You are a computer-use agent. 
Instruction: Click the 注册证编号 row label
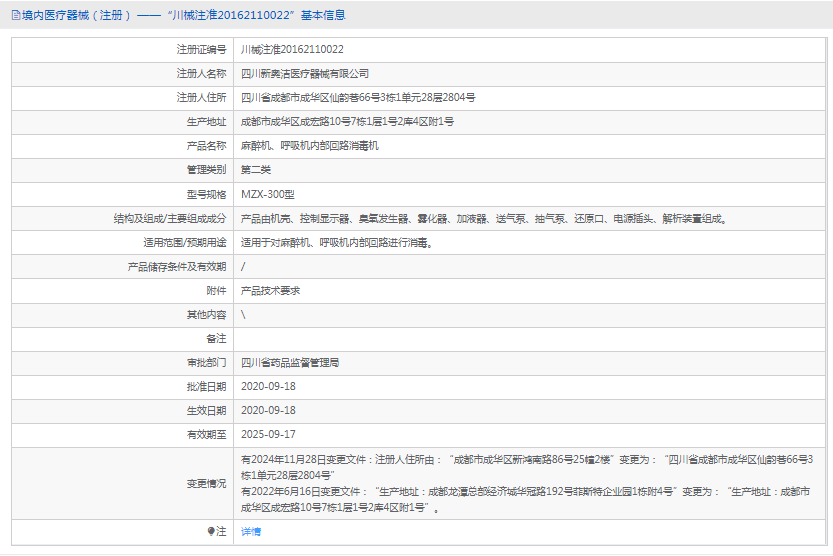[201, 49]
